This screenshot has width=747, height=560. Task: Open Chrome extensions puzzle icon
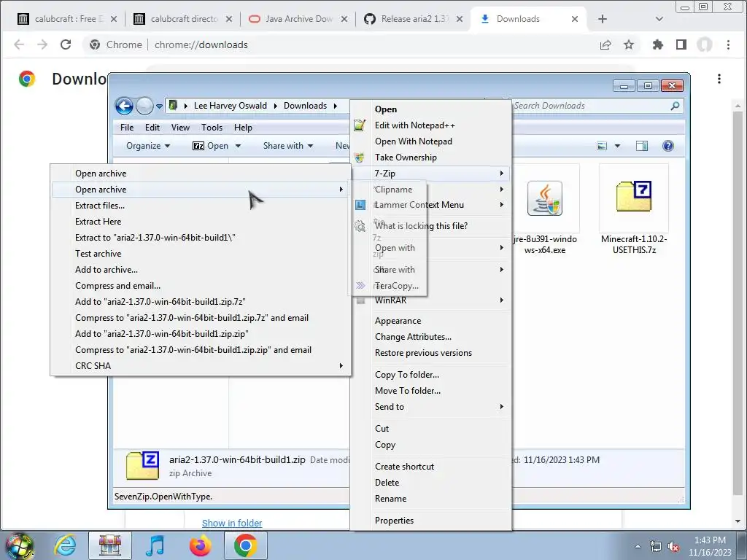(x=658, y=44)
